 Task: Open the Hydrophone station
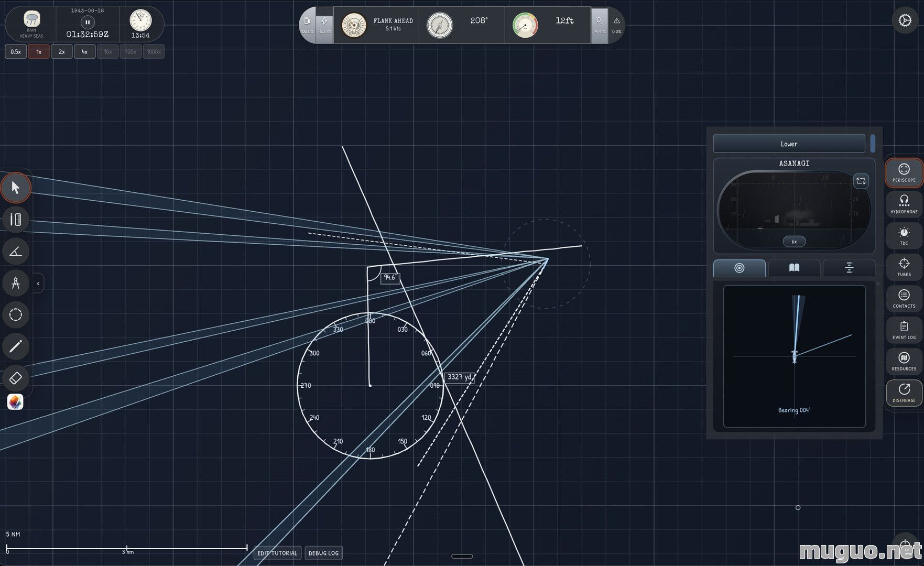[904, 204]
